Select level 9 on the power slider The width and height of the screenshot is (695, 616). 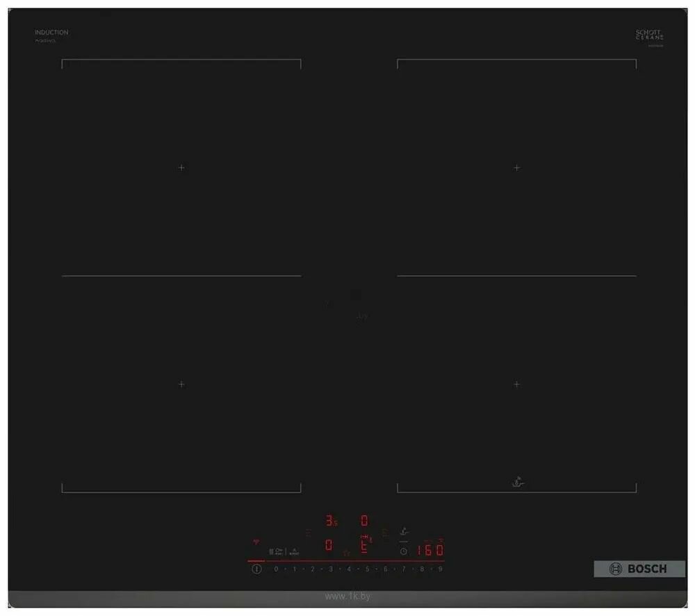coord(440,569)
